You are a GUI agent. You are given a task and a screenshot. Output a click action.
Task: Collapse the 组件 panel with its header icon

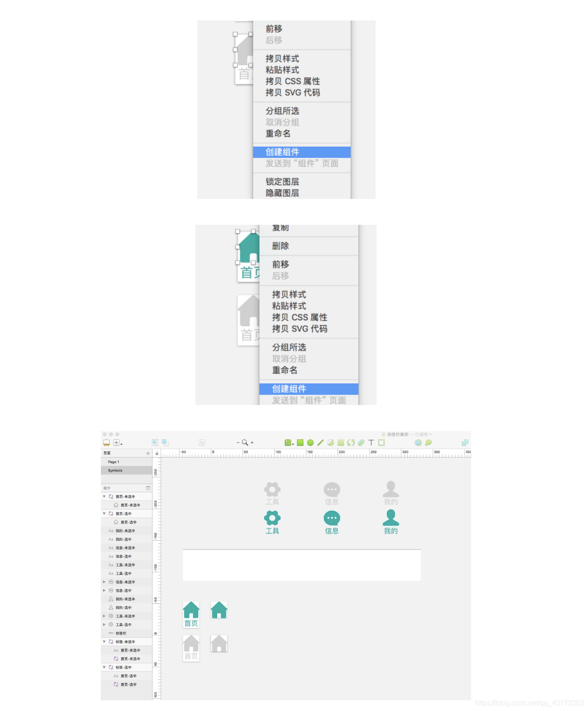[148, 488]
